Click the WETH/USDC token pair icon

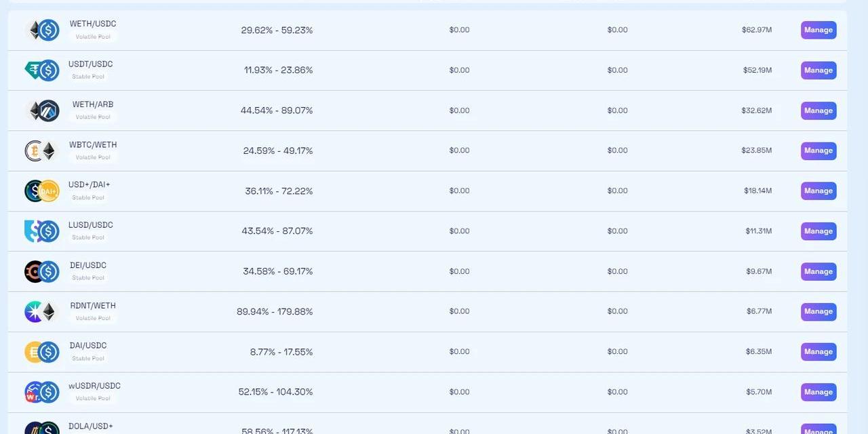click(x=42, y=30)
